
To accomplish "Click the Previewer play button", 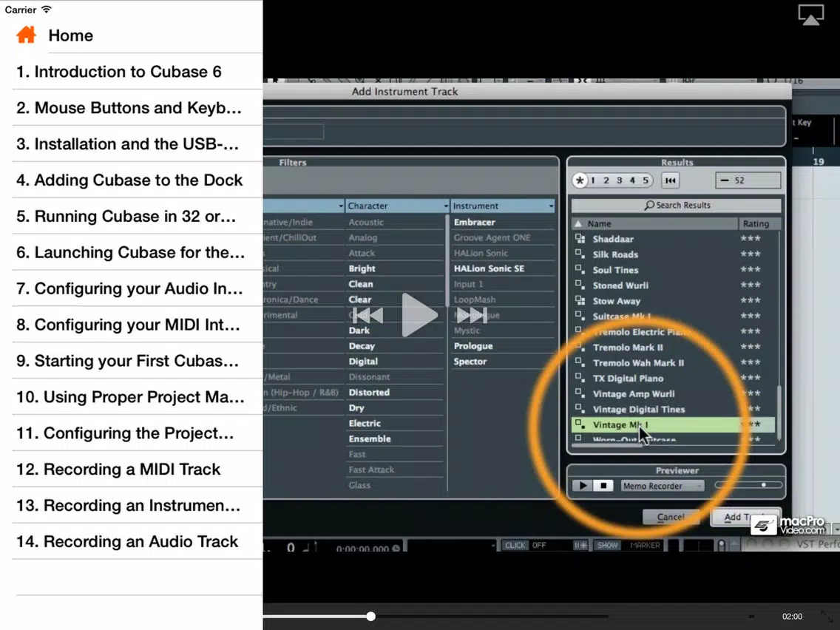I will 583,486.
